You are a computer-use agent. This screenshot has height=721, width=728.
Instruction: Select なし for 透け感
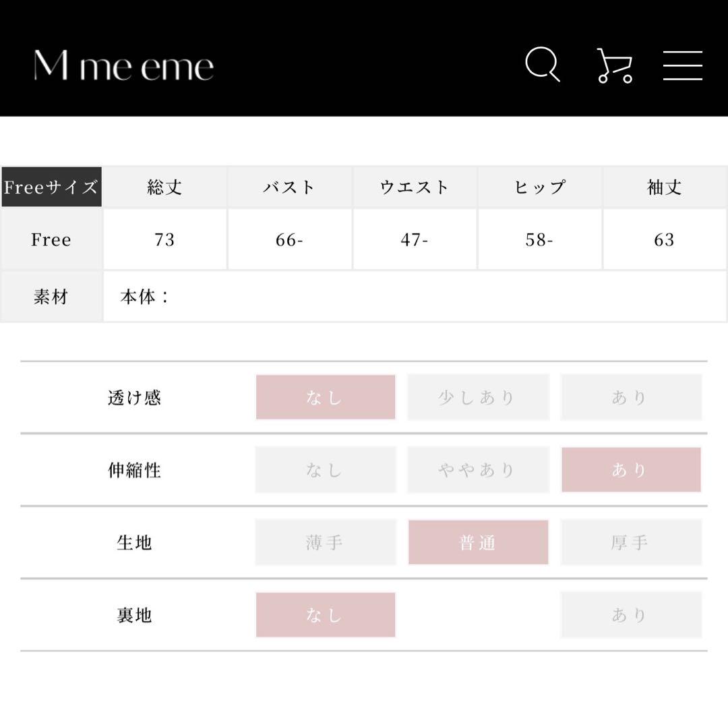(x=326, y=397)
